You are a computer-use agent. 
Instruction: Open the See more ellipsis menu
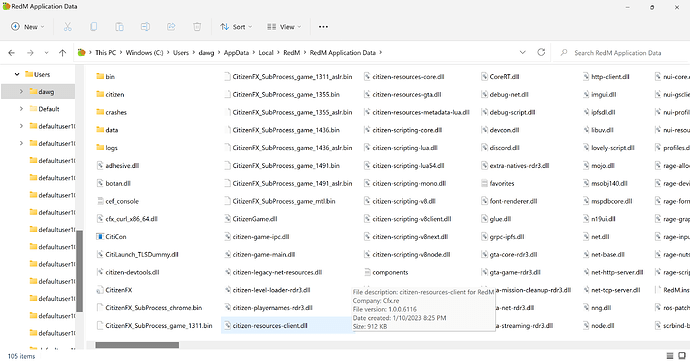323,27
